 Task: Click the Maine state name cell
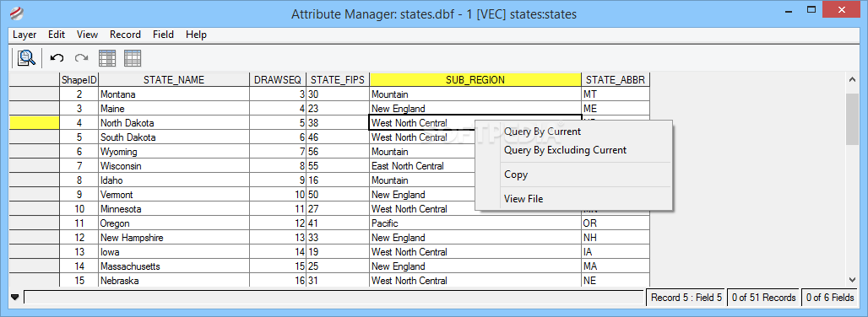click(x=174, y=108)
